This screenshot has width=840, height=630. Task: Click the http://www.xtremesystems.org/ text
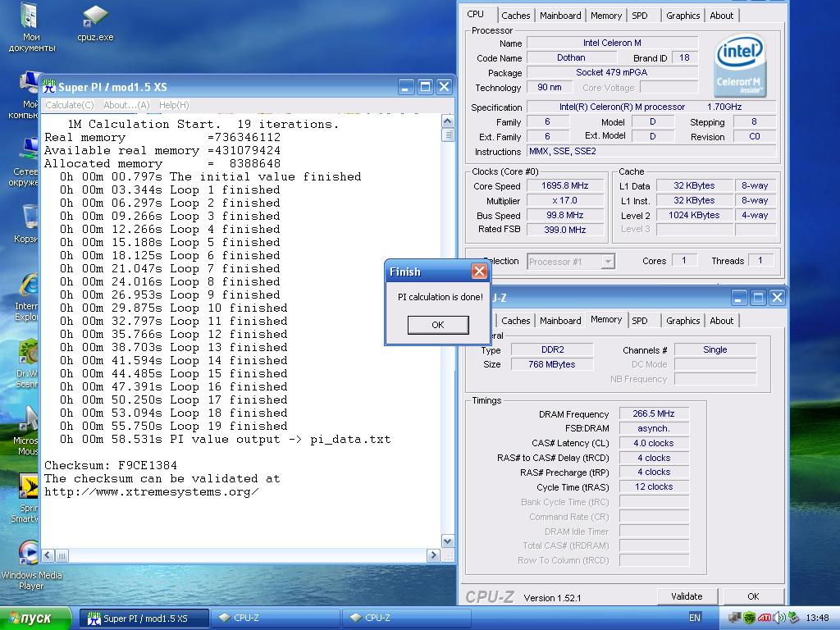coord(151,492)
